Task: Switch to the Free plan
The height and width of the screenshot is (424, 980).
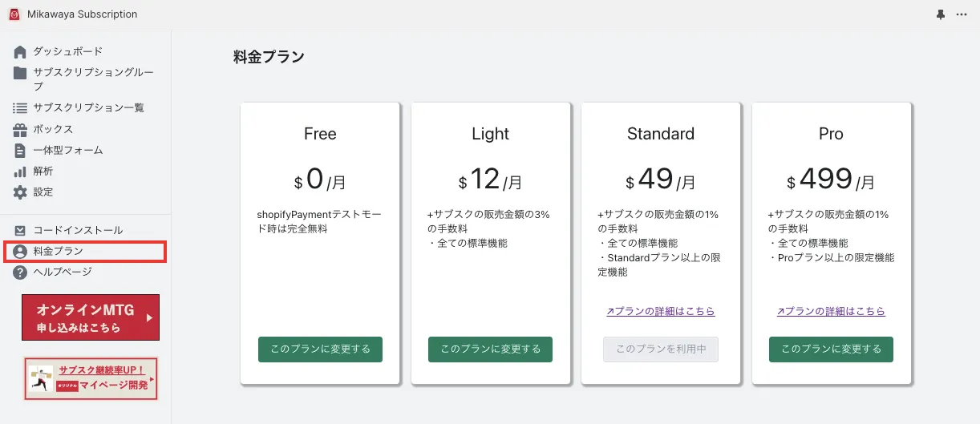Action: 320,349
